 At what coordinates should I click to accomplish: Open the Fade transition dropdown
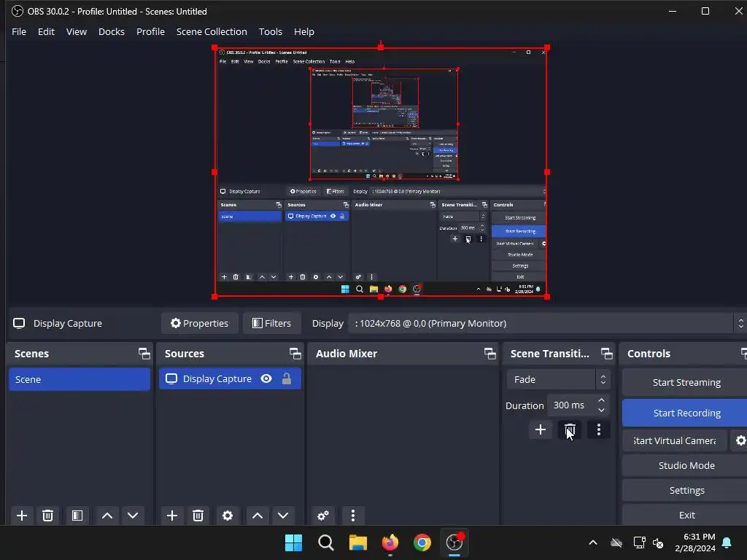(x=558, y=379)
